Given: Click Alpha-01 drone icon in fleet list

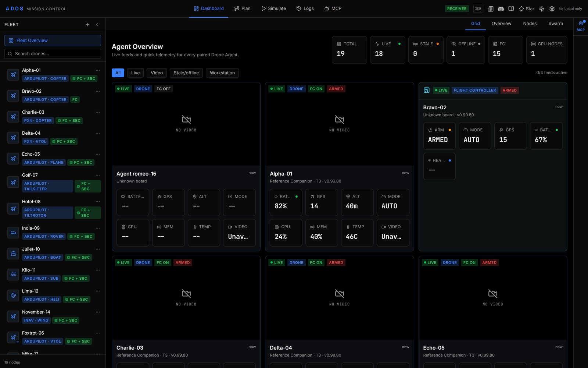Looking at the screenshot, I should 13,74.
